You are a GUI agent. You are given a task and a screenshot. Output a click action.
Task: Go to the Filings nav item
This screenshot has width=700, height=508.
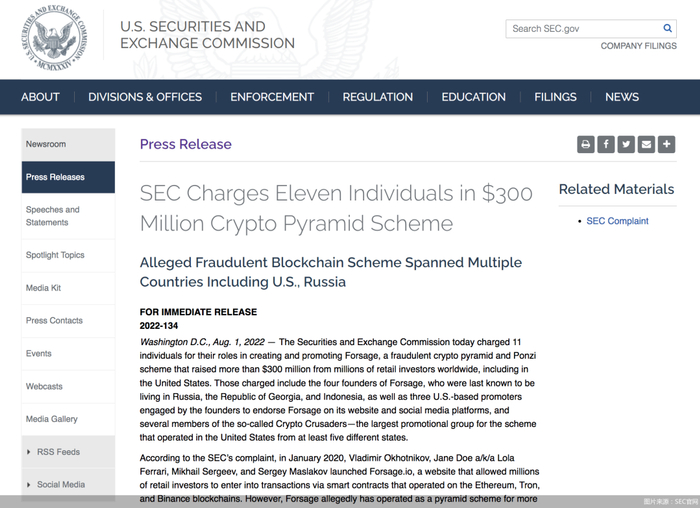coord(555,97)
